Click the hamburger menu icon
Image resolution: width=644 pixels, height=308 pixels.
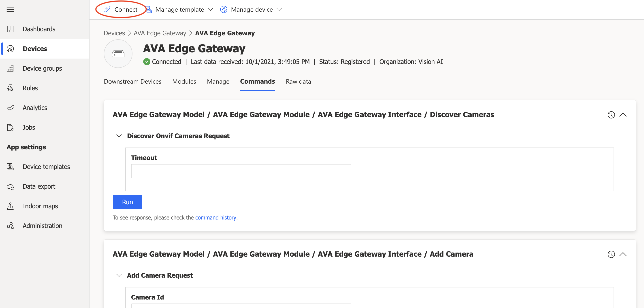(10, 9)
